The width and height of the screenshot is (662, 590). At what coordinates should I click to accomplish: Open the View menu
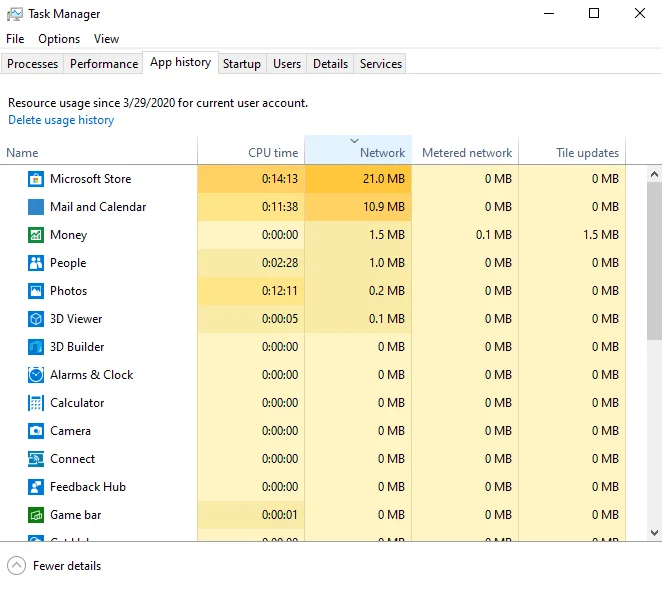(106, 39)
